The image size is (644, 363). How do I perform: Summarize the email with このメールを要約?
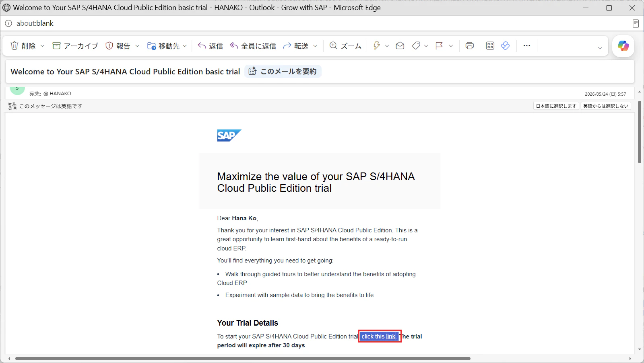[x=283, y=72]
